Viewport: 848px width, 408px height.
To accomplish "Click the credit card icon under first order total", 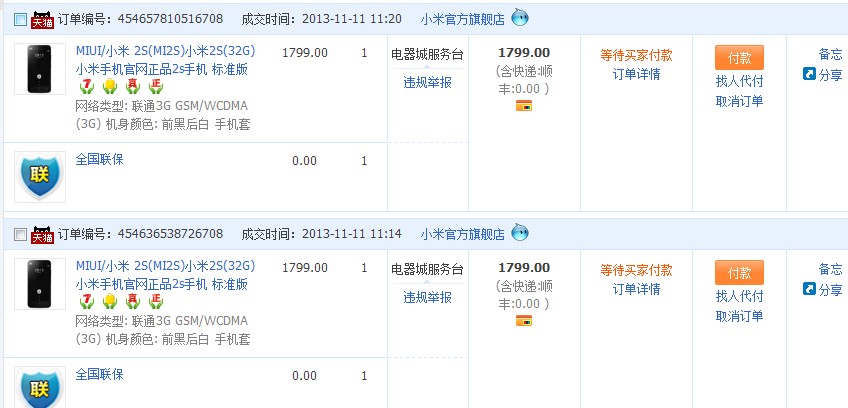I will coord(524,106).
